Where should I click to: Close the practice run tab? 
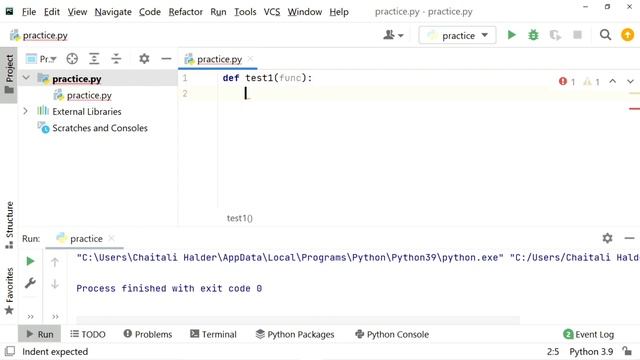[111, 238]
